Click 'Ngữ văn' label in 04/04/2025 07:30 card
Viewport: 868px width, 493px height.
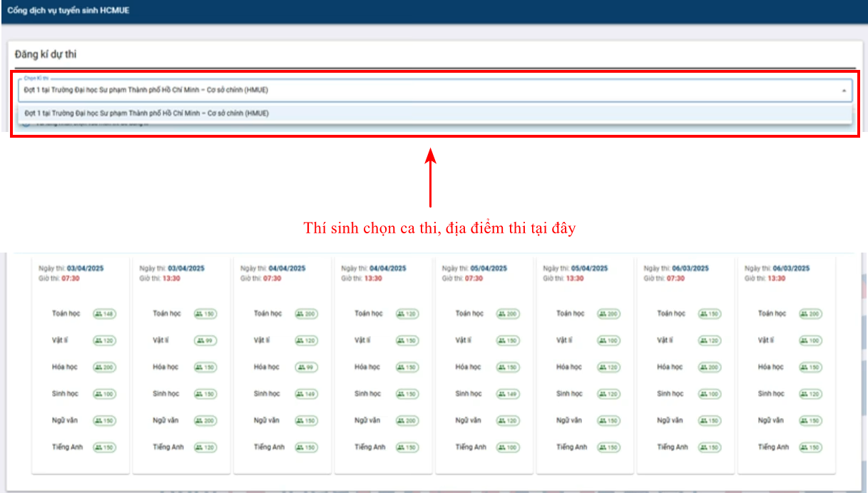[267, 421]
